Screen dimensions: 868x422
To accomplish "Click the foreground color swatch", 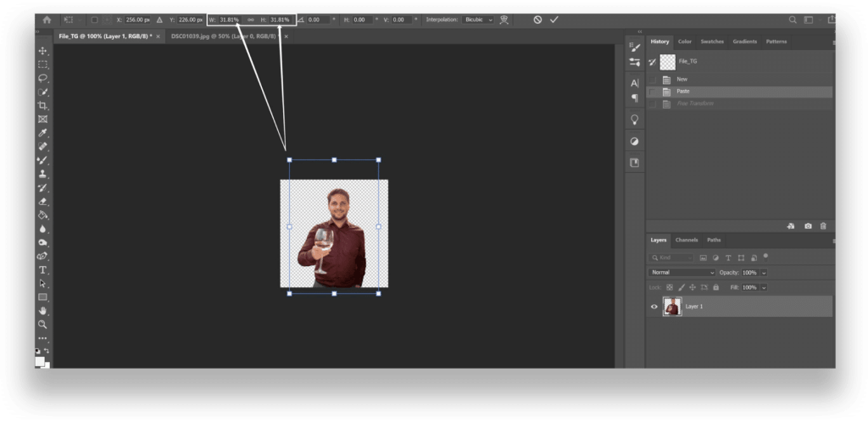I will click(x=39, y=361).
